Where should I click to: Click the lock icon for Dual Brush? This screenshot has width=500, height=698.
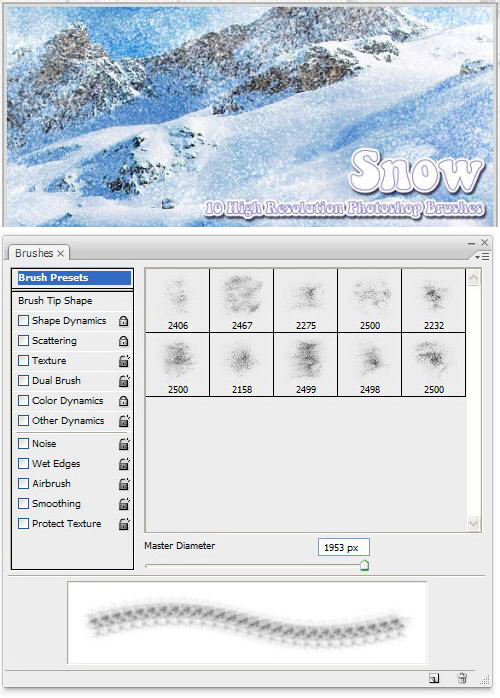pos(124,381)
